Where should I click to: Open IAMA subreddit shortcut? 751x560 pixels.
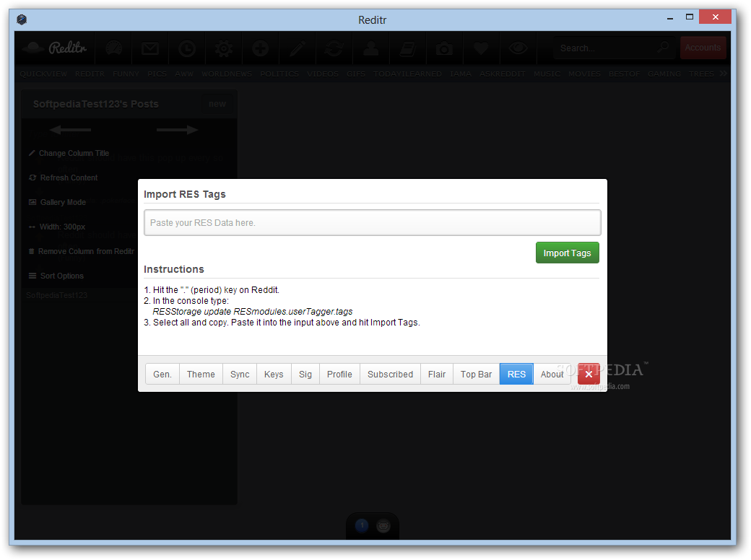[x=461, y=74]
